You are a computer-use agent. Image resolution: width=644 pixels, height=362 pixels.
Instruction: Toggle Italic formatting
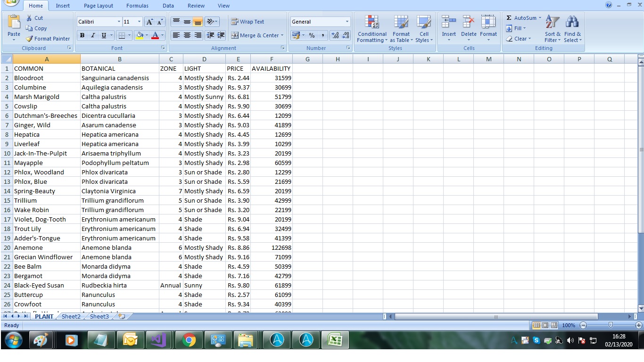click(93, 35)
